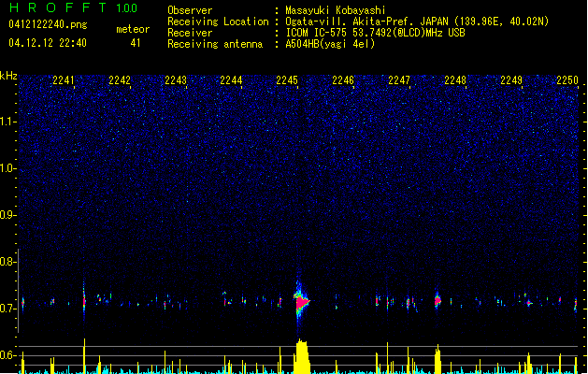Click the HROFFT 1.0.0 title text
This screenshot has height=374, width=588.
(x=74, y=7)
